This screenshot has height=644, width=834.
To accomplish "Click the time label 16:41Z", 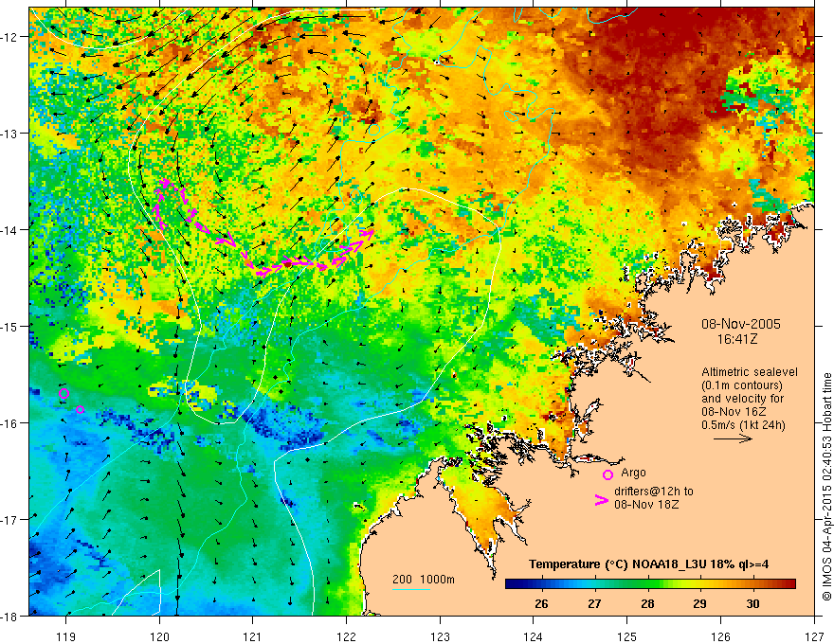I will pos(736,338).
